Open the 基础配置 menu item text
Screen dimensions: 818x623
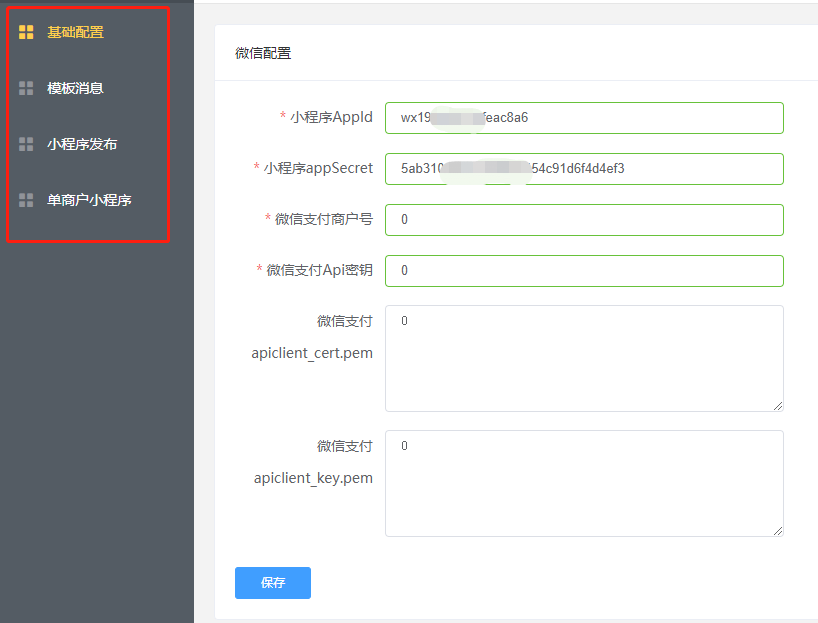pos(75,32)
